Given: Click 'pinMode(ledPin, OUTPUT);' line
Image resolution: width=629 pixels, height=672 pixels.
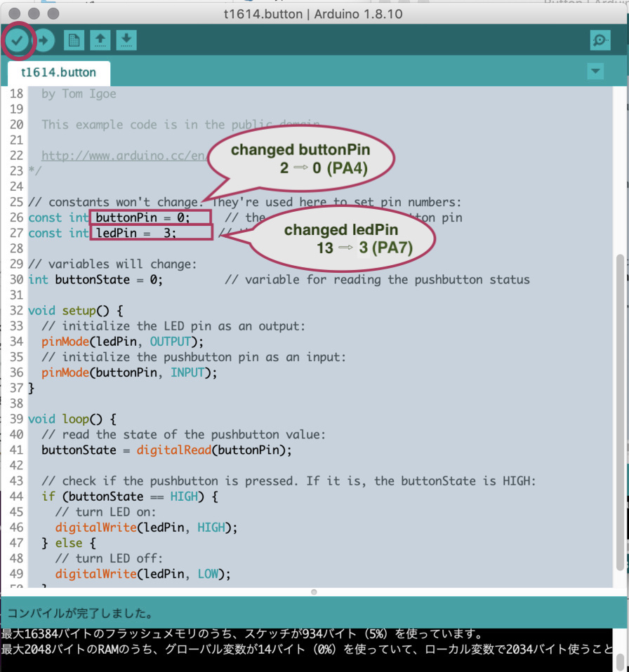Looking at the screenshot, I should point(122,342).
